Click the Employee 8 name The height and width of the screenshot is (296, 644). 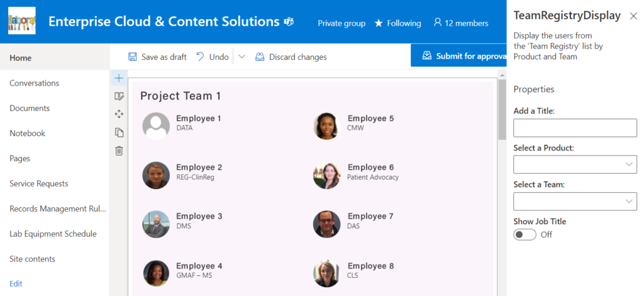point(370,266)
